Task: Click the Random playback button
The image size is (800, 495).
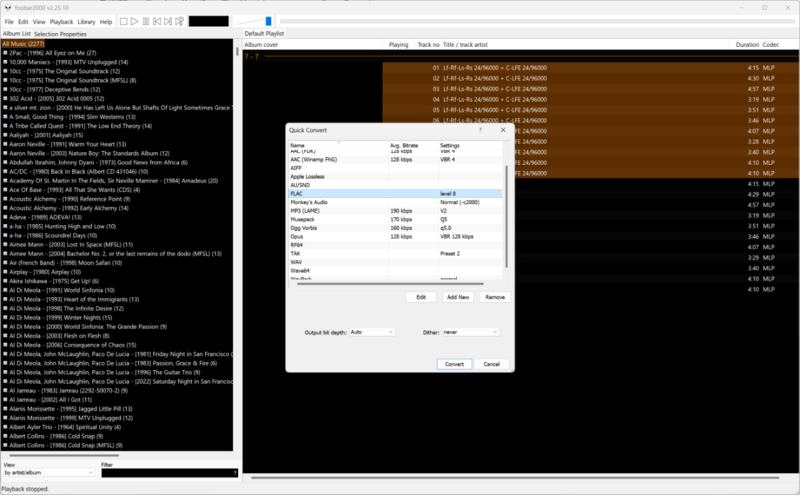Action: pos(179,21)
